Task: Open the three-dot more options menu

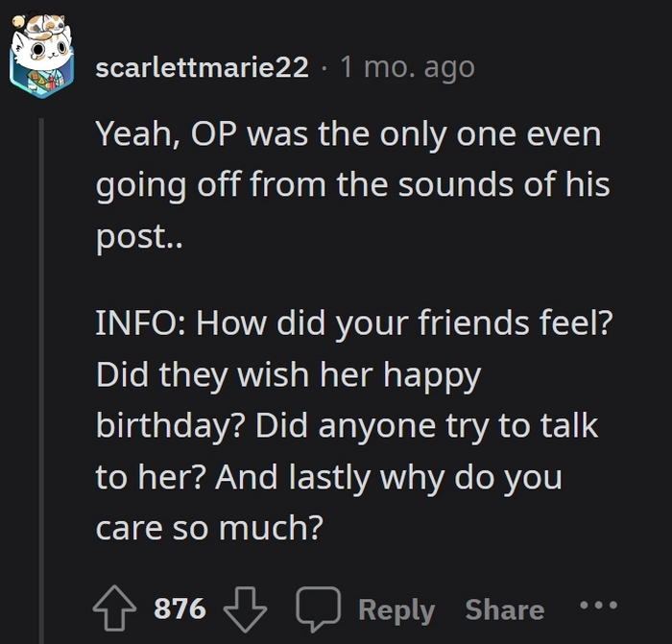Action: (x=599, y=607)
